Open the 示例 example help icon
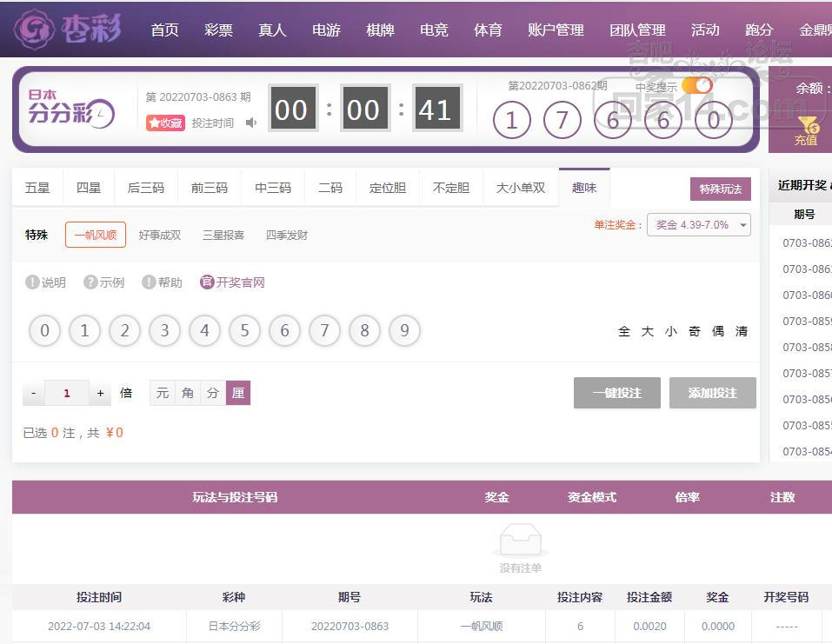 click(90, 282)
